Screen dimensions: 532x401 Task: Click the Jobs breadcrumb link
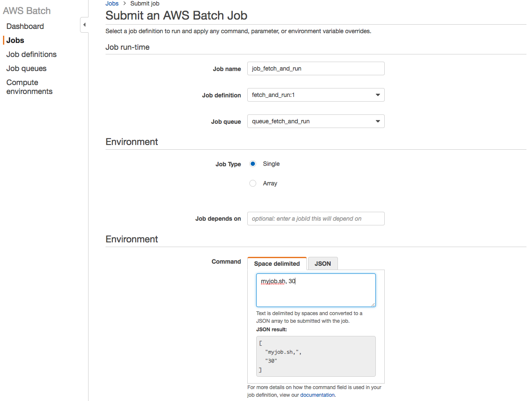[x=112, y=3]
